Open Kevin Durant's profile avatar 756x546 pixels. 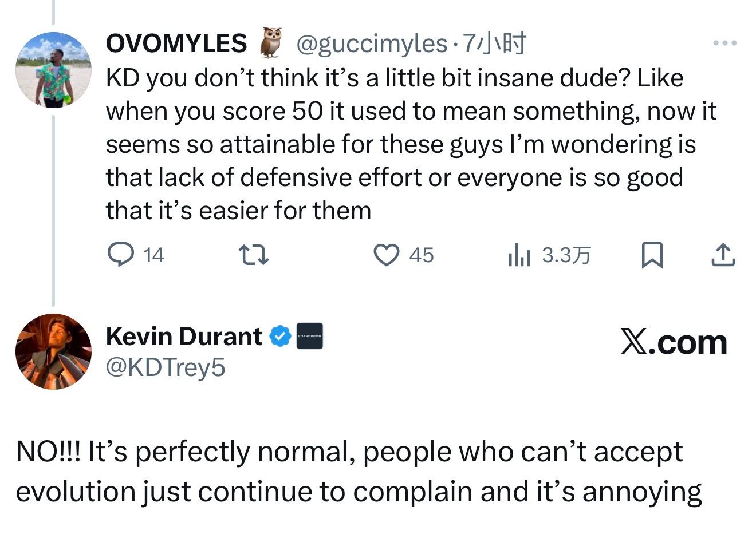pyautogui.click(x=53, y=351)
